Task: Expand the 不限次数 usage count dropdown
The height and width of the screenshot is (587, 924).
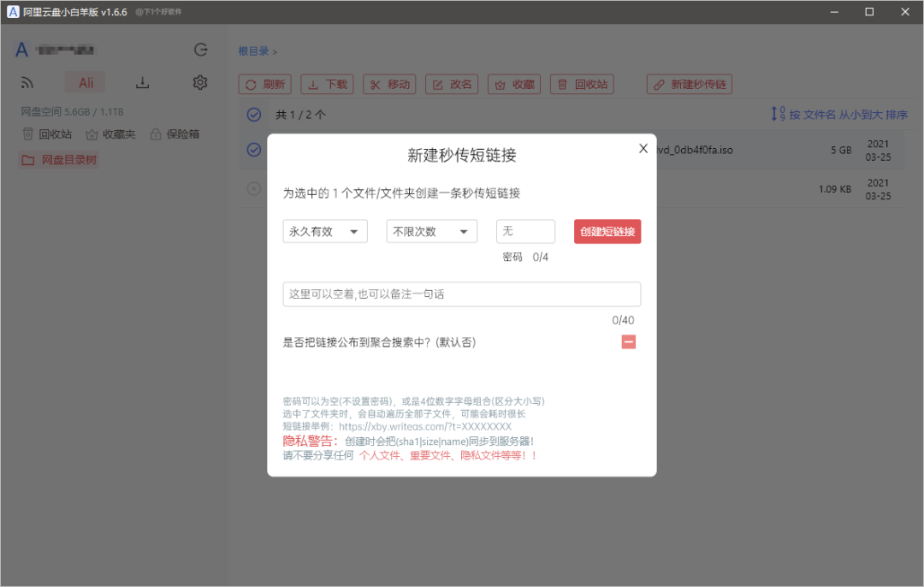Action: point(431,232)
